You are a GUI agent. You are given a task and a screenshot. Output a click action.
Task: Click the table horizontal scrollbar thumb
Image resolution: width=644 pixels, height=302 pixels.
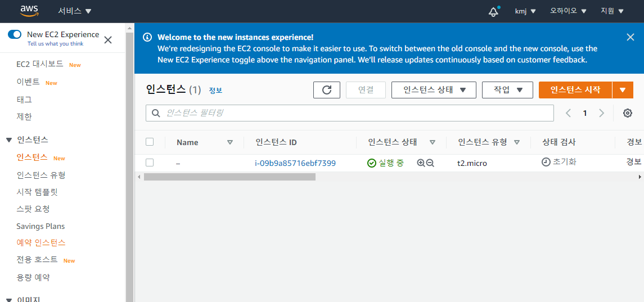229,177
